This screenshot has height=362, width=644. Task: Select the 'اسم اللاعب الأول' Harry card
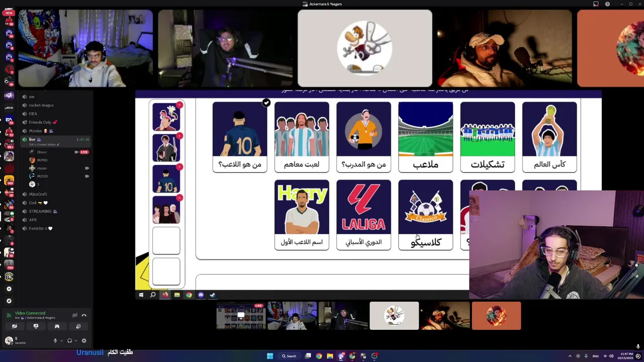[x=302, y=215]
